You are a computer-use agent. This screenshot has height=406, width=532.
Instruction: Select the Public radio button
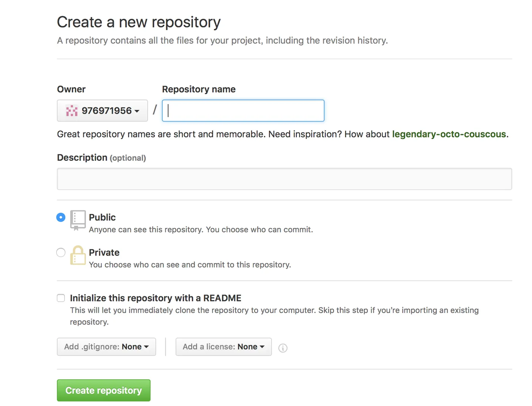61,217
